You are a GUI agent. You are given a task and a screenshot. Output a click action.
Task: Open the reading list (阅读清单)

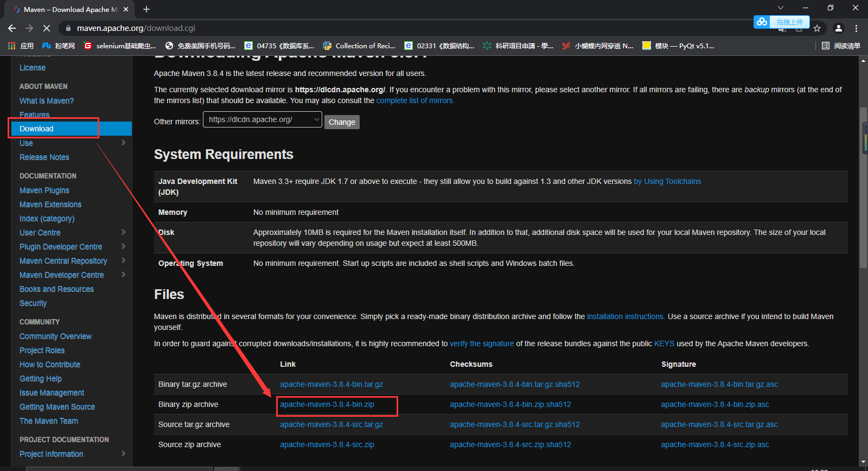[x=841, y=46]
